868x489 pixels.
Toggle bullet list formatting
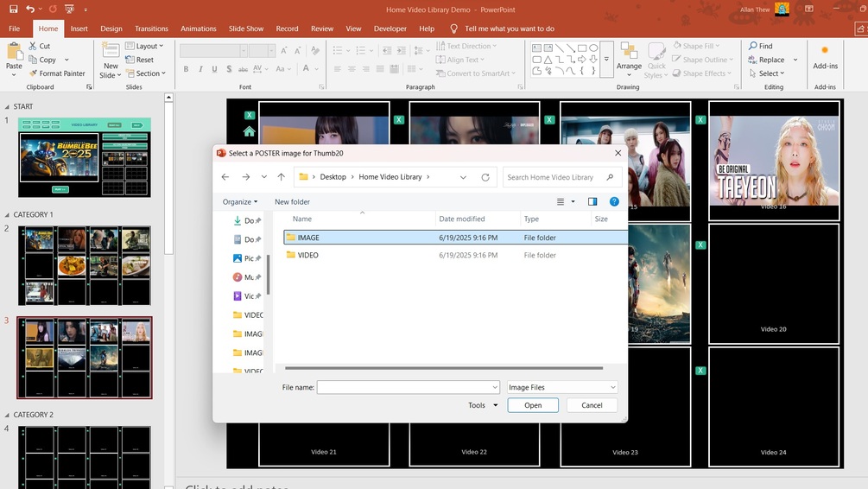[338, 50]
